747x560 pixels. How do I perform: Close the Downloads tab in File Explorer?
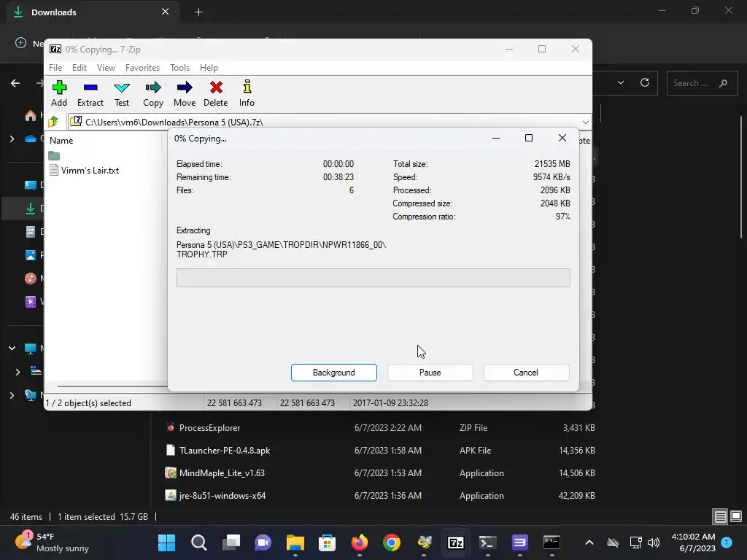click(165, 12)
